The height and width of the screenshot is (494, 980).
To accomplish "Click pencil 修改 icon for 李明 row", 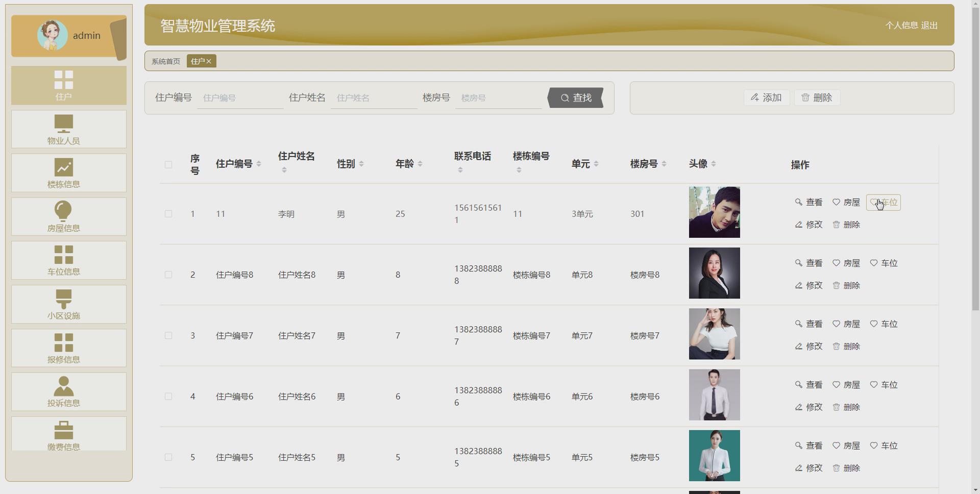I will 798,225.
